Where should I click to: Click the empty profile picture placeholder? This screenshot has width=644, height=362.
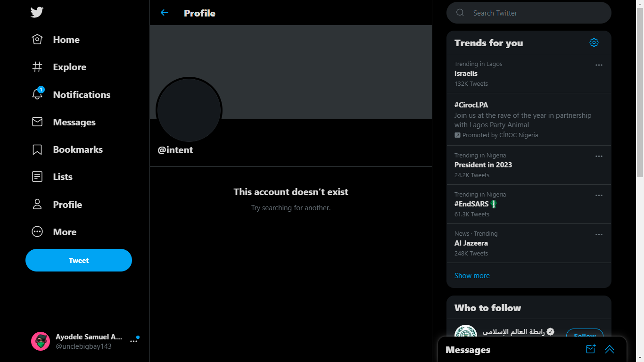pyautogui.click(x=189, y=110)
